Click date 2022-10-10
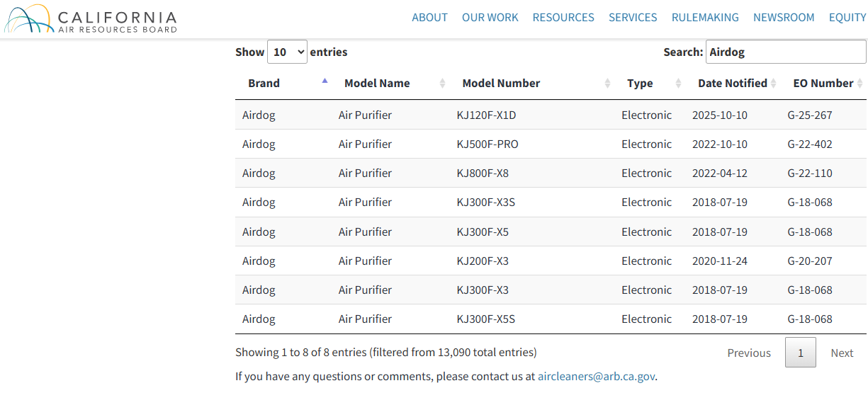 click(720, 144)
